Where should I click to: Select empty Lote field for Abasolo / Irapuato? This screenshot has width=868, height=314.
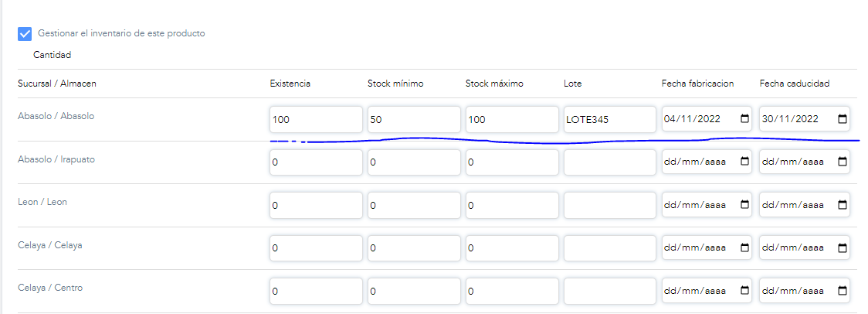coord(610,162)
